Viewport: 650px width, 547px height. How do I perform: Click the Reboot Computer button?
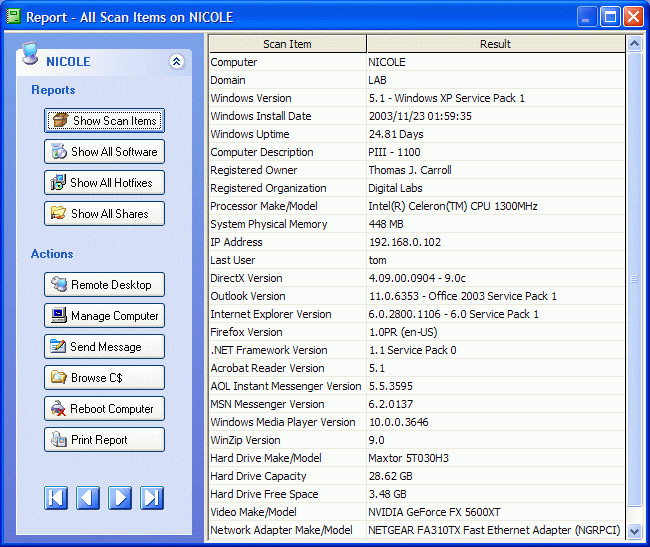(x=104, y=409)
